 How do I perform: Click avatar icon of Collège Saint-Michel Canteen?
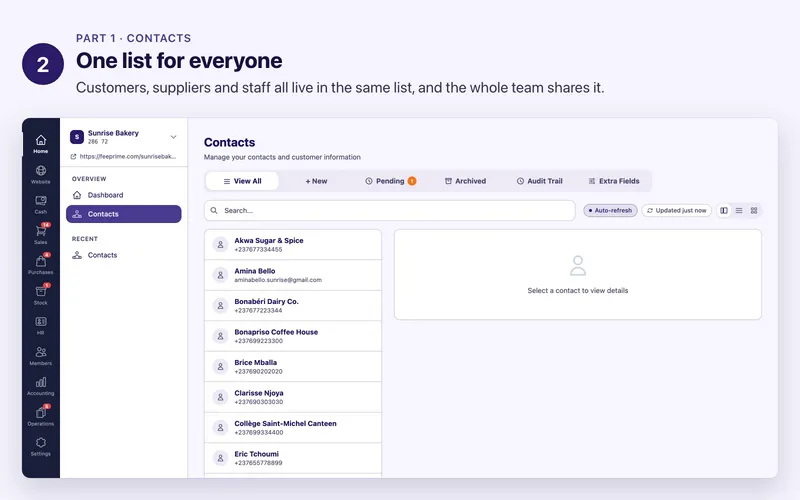(x=220, y=428)
